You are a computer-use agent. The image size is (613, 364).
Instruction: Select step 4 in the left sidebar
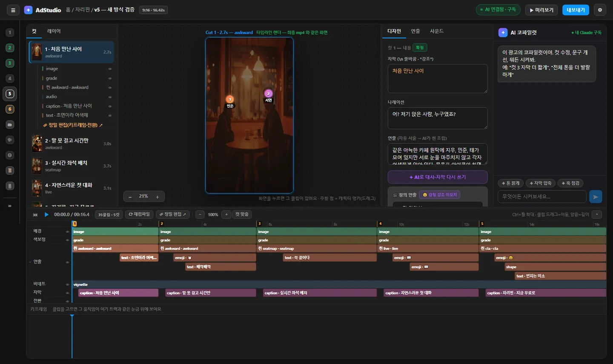click(x=10, y=78)
